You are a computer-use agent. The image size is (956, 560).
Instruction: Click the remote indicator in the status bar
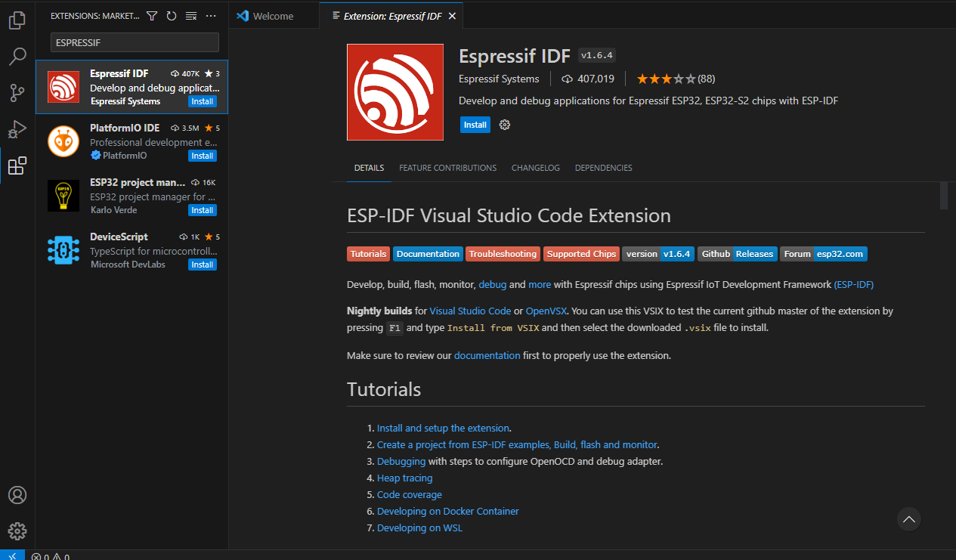pyautogui.click(x=12, y=555)
